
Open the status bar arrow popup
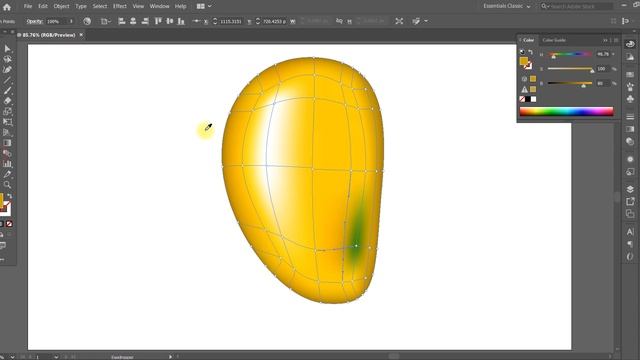(x=170, y=357)
